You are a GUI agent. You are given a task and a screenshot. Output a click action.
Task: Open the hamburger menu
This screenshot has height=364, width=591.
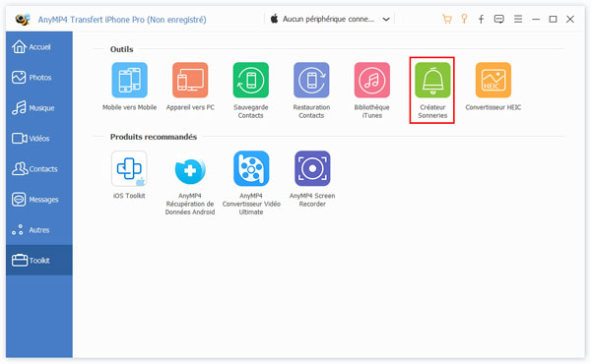518,19
